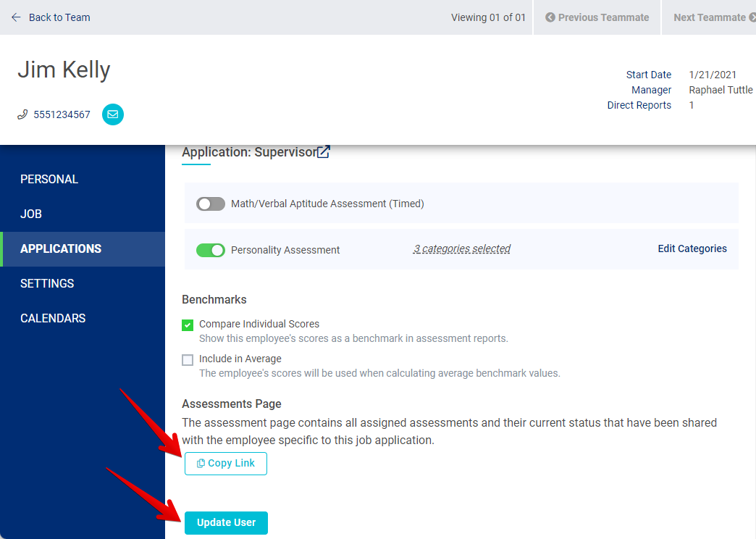The width and height of the screenshot is (756, 539).
Task: Uncheck Compare Individual Scores
Action: (x=188, y=325)
